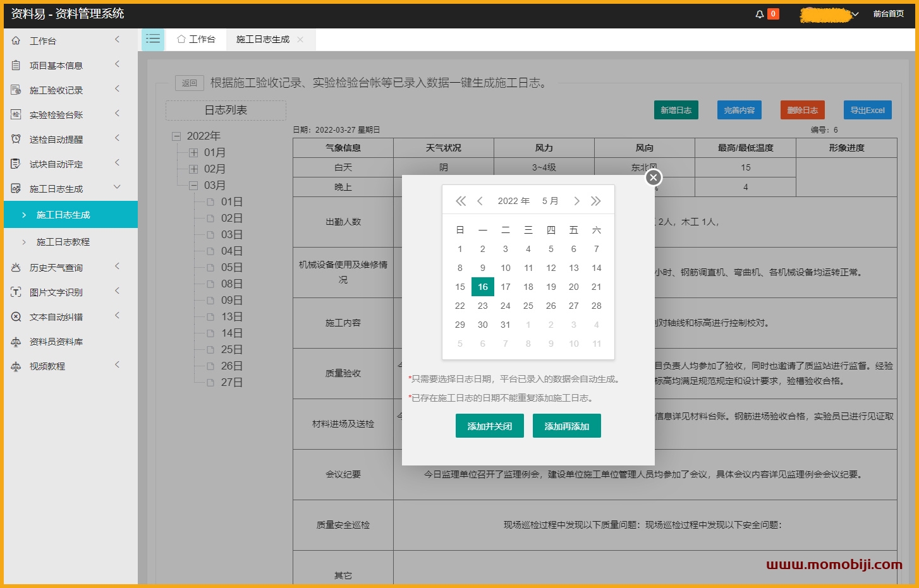The height and width of the screenshot is (588, 919).
Task: Click the 施工日志生成 edit icon in sidebar
Action: click(x=16, y=188)
